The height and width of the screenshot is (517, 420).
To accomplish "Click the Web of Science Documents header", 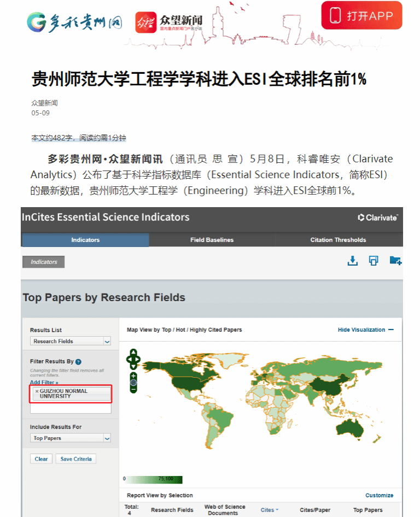I will click(x=224, y=510).
